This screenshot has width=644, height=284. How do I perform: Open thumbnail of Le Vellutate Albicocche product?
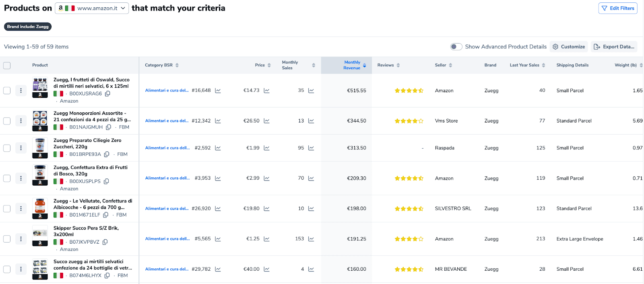[40, 209]
